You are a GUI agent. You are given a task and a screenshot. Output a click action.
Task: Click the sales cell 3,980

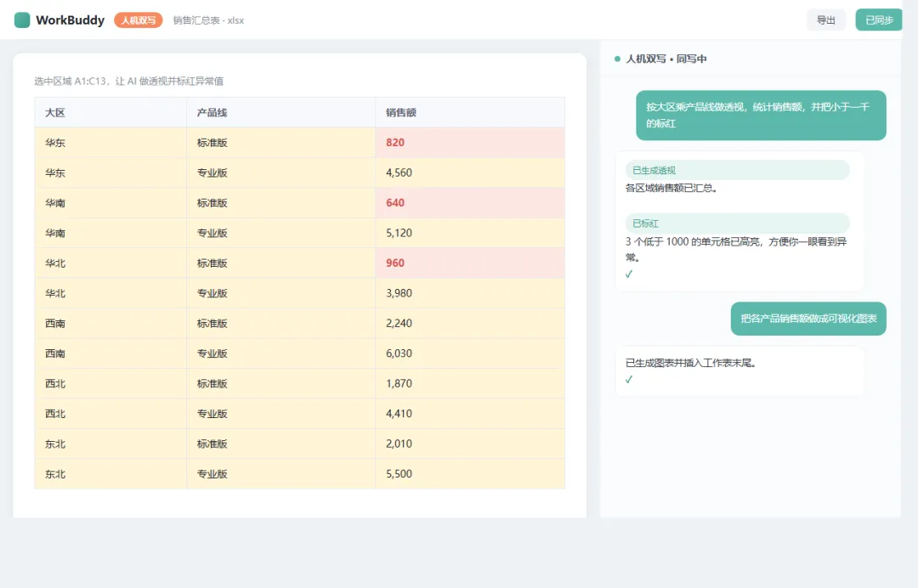470,293
